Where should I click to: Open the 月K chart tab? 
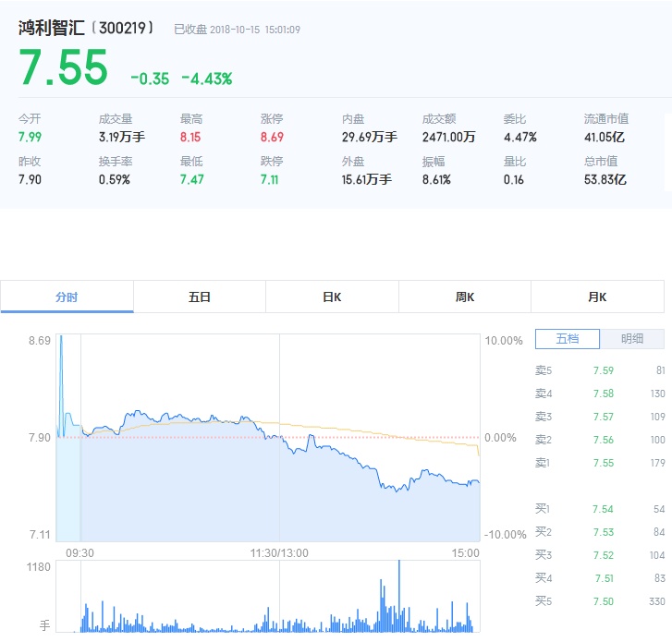coord(597,297)
